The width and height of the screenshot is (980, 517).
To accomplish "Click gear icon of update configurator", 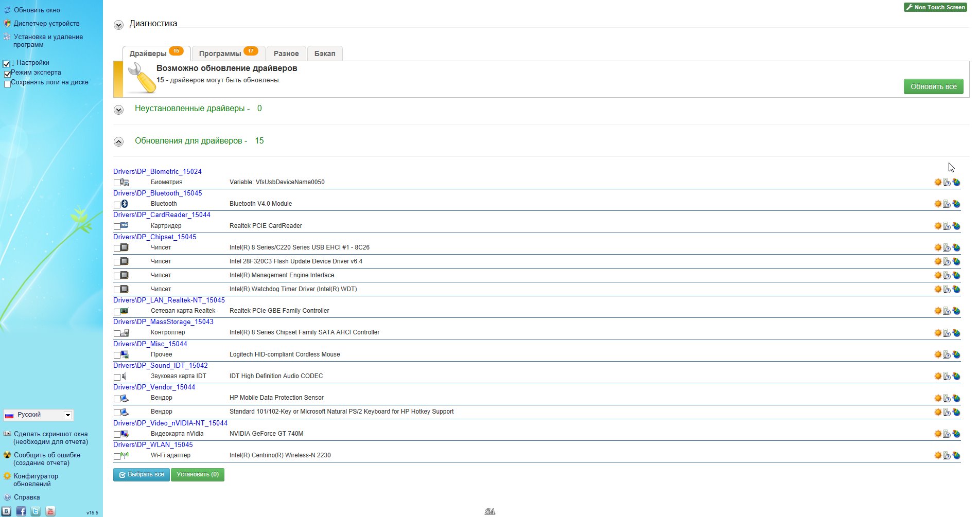I will (7, 476).
